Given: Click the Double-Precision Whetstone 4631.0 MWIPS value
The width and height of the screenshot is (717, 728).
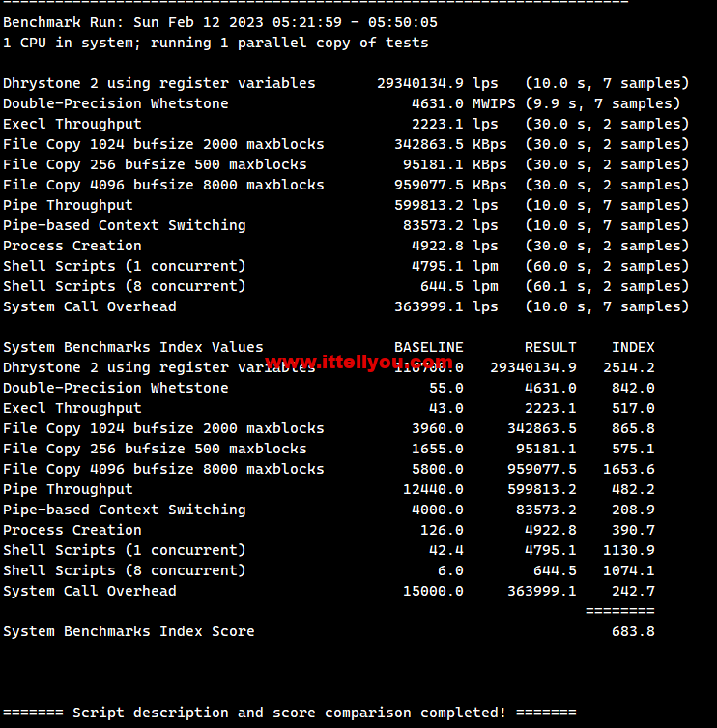Looking at the screenshot, I should click(437, 103).
